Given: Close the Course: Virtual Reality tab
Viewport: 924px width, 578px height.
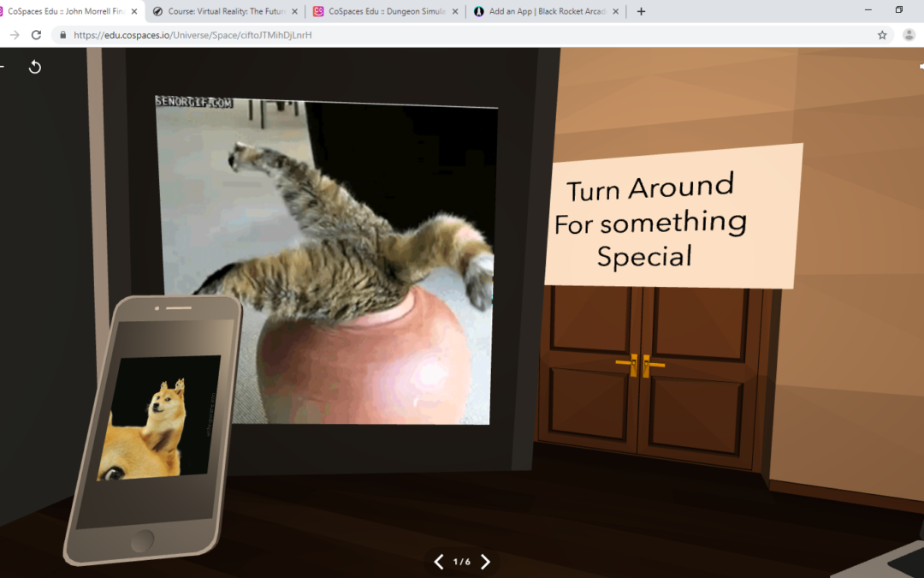Looking at the screenshot, I should click(x=294, y=11).
